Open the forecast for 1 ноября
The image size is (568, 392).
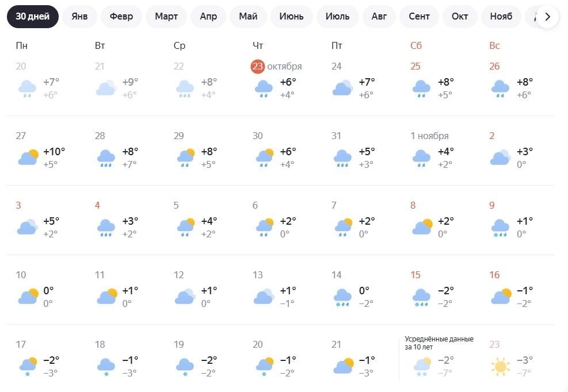pos(429,136)
